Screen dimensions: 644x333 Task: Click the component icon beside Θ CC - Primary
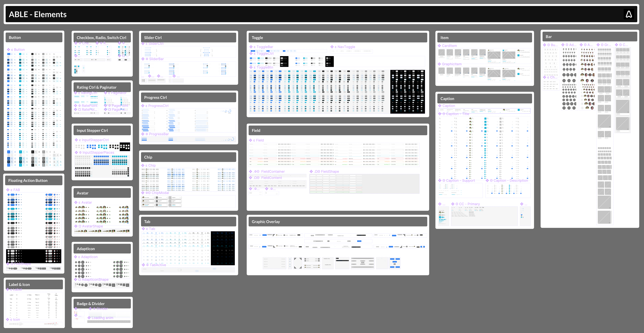[x=453, y=204]
